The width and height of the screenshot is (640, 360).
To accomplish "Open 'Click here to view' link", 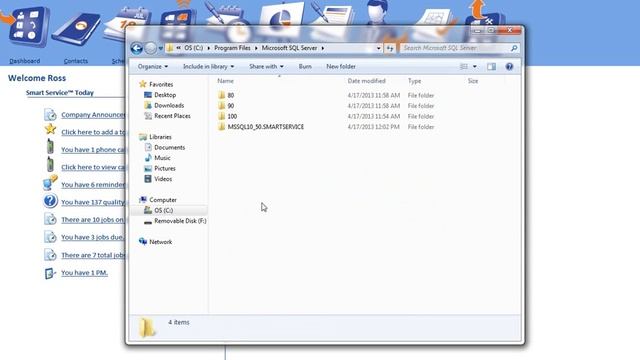I will coord(93,167).
